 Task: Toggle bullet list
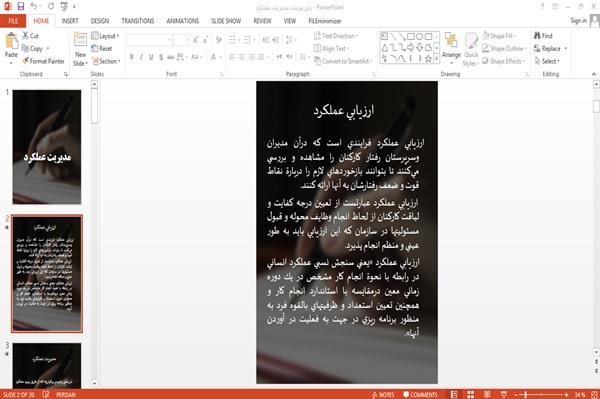tap(233, 40)
